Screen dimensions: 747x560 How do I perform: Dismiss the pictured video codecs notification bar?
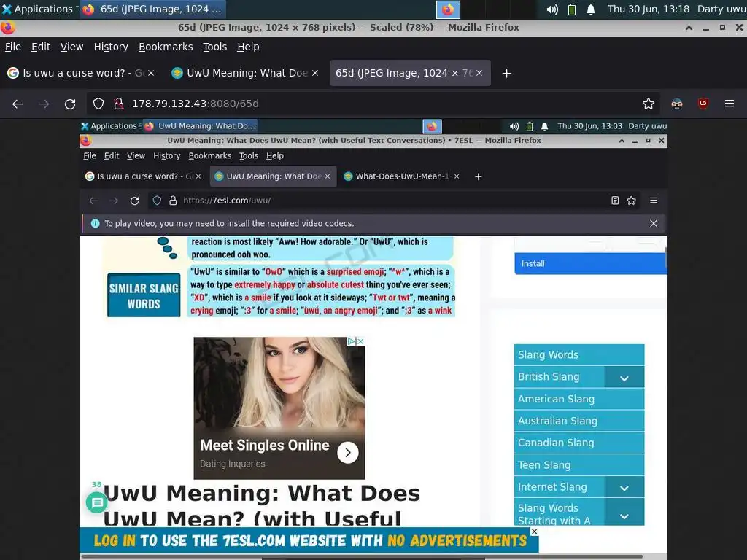(654, 223)
